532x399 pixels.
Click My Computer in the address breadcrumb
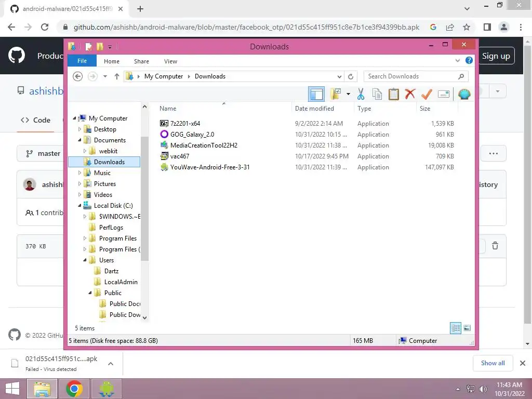coord(164,76)
